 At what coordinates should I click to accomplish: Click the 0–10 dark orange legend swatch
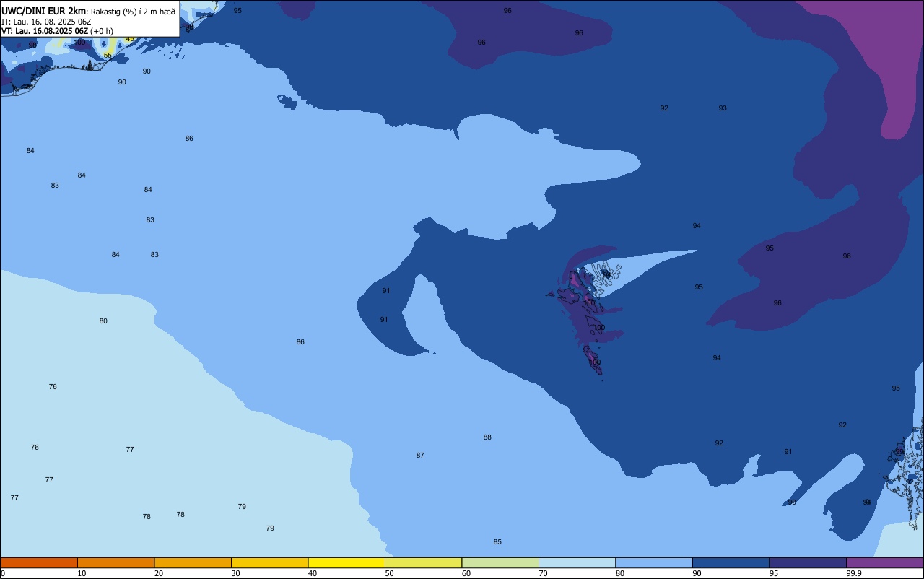[39, 562]
